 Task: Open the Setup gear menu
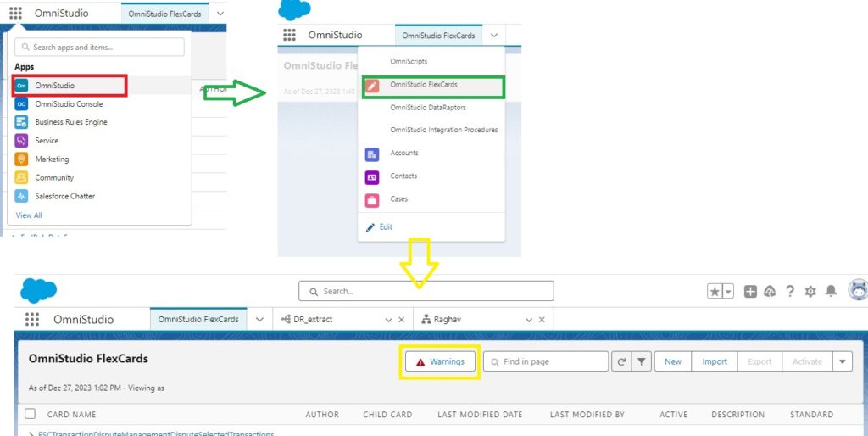[x=810, y=292]
